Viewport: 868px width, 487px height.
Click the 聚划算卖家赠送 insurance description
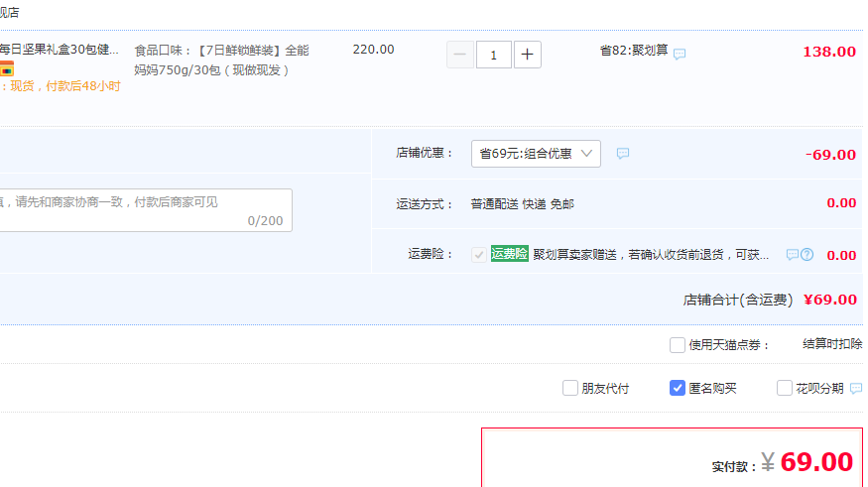point(651,255)
